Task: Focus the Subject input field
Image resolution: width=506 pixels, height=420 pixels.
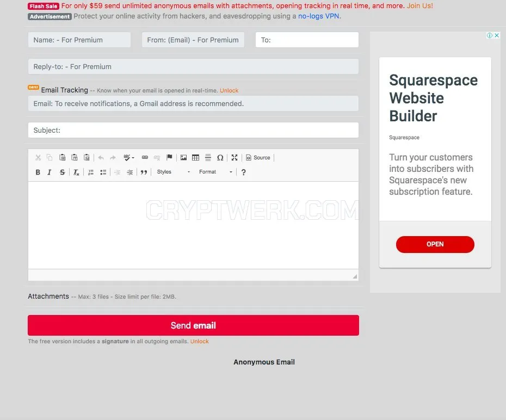Action: tap(193, 130)
